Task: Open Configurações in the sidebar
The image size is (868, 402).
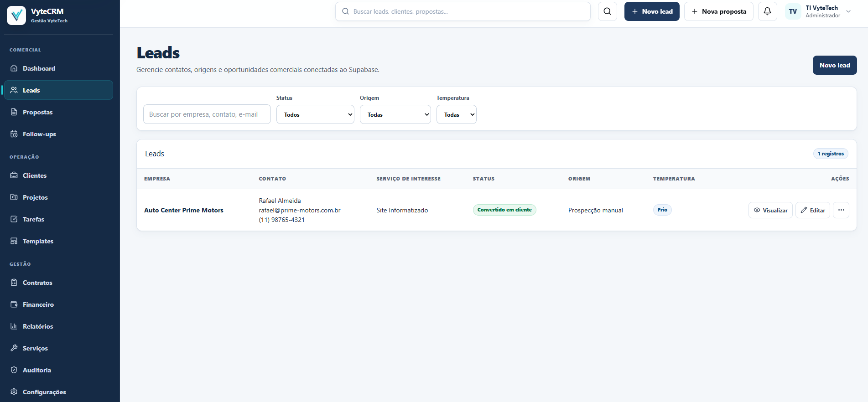Action: point(58,392)
